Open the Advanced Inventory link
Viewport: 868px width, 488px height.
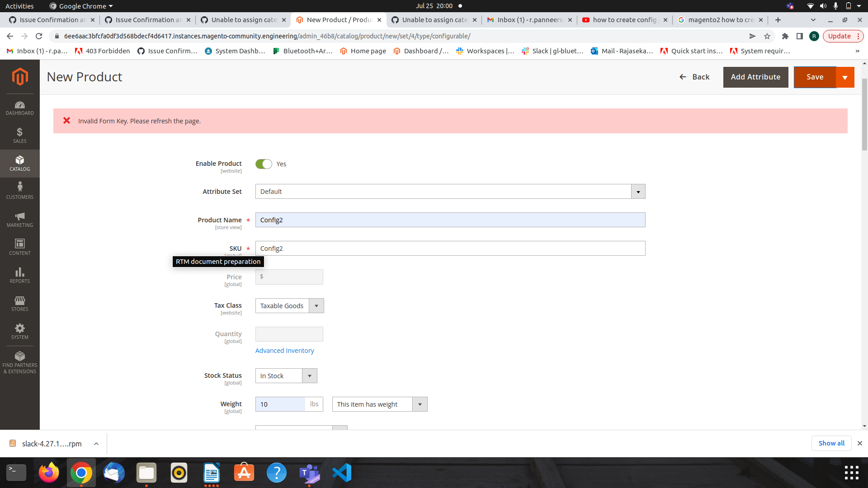[284, 351]
